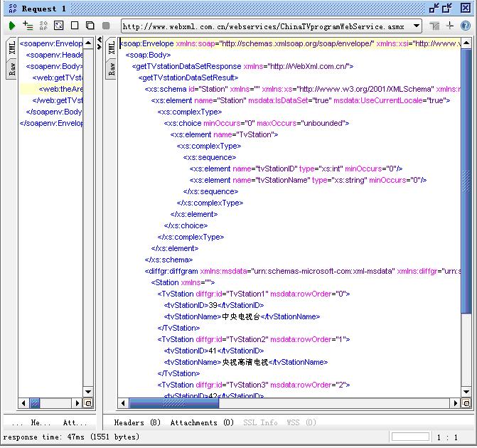Click the soapenv:Body closing tag in the request
The height and width of the screenshot is (448, 477).
[54, 112]
